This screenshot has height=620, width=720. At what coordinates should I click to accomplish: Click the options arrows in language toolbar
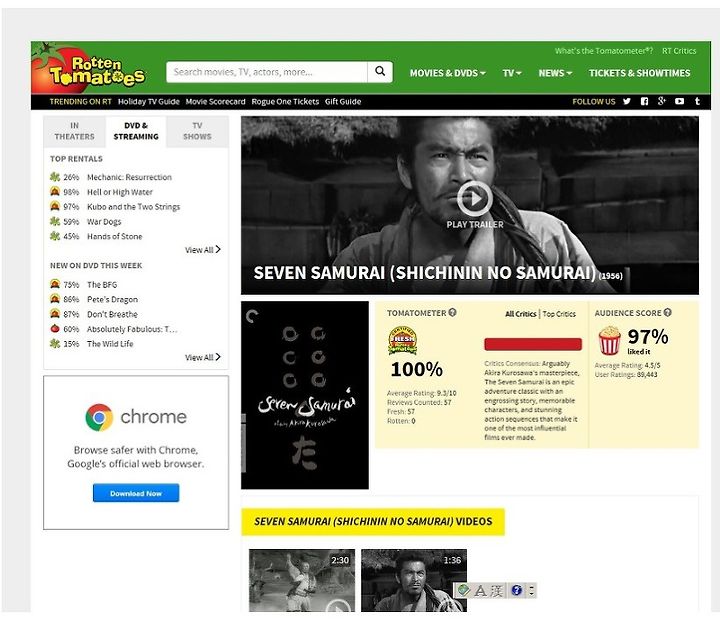531,590
